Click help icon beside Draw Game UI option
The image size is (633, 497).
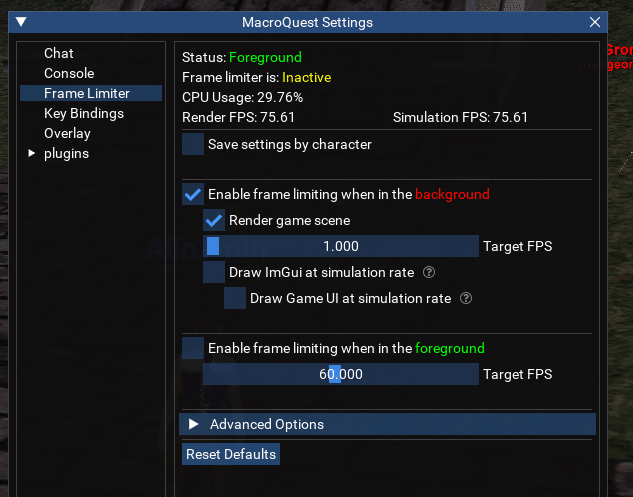coord(466,298)
